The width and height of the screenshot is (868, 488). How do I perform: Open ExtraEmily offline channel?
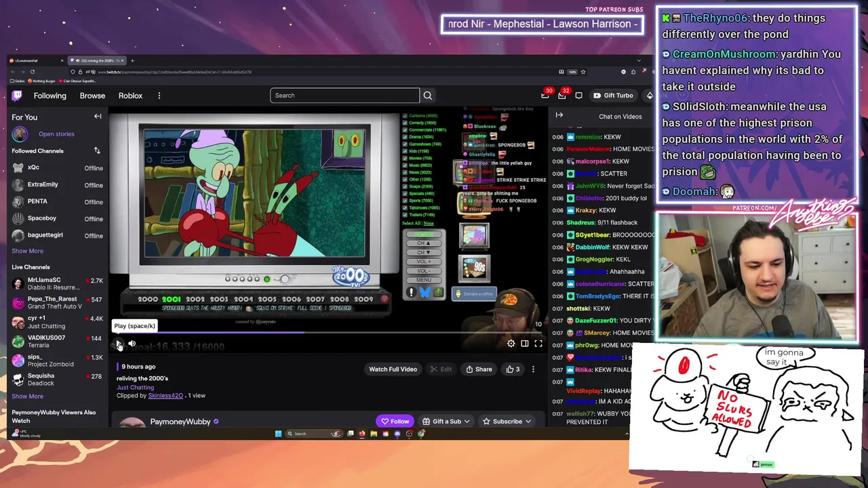pos(57,185)
